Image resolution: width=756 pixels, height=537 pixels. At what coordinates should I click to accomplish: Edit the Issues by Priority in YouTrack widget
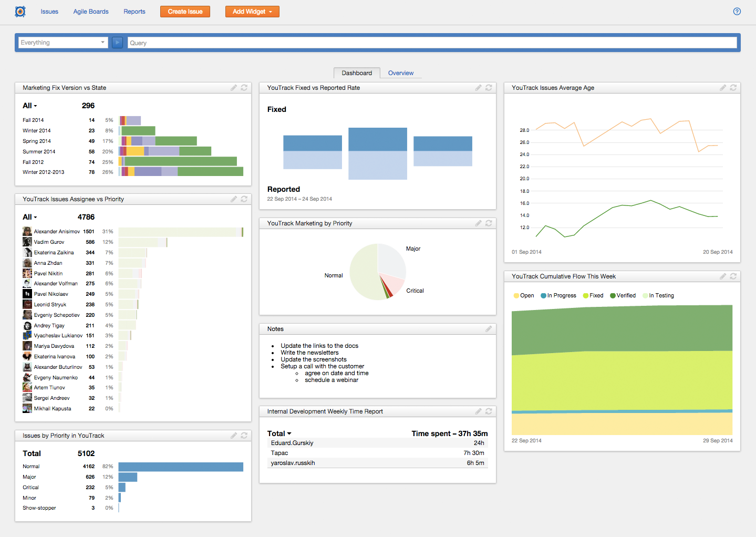point(234,436)
